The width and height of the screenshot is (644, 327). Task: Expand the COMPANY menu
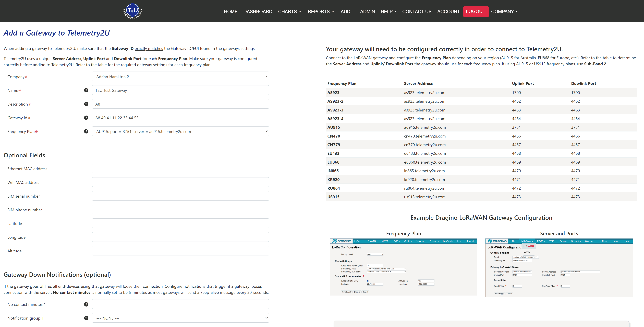click(504, 12)
